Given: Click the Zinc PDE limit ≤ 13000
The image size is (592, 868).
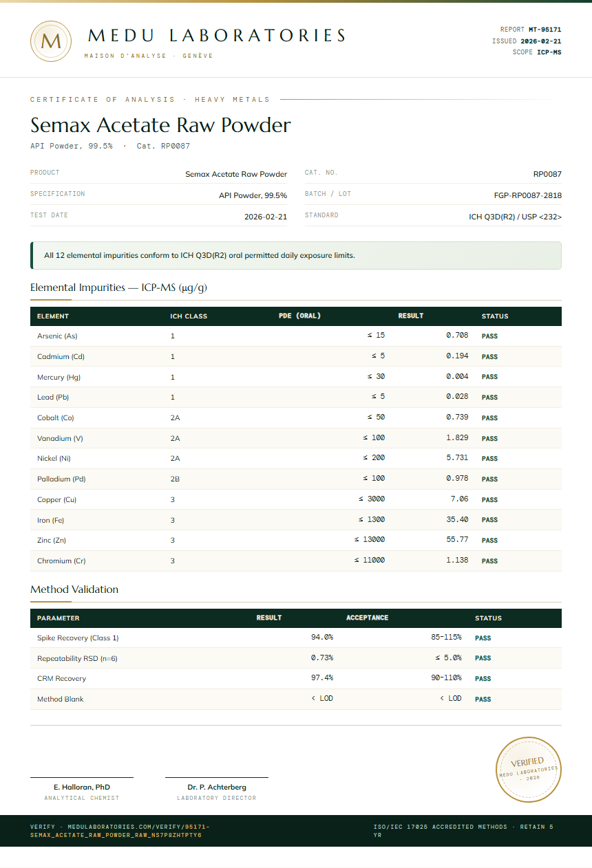Looking at the screenshot, I should pos(370,540).
